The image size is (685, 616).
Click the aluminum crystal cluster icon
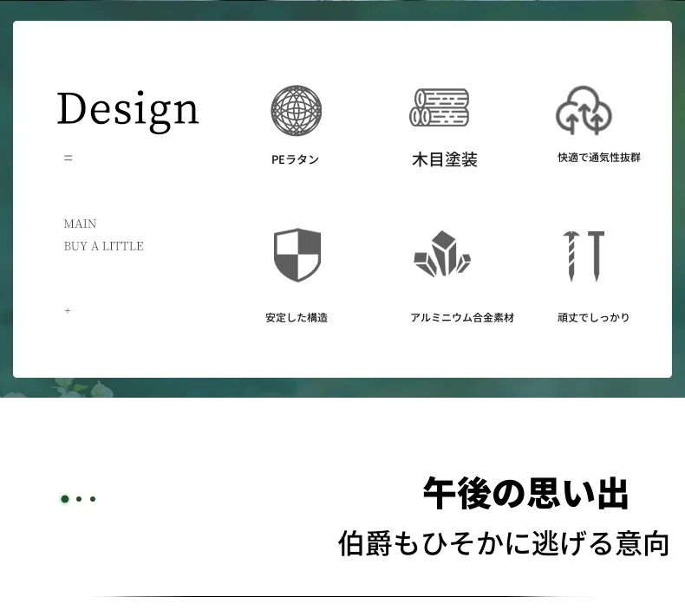click(x=442, y=254)
